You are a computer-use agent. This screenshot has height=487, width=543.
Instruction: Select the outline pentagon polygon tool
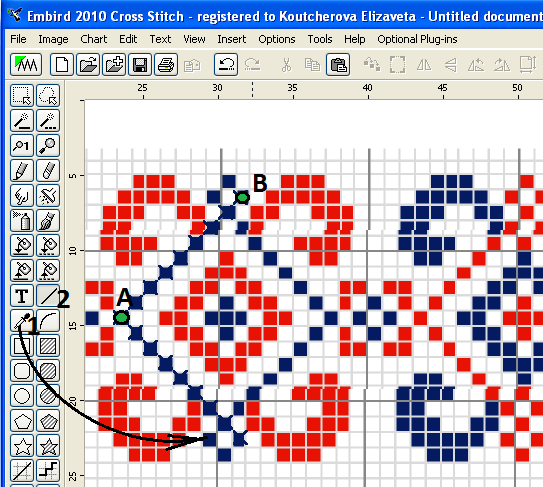pyautogui.click(x=22, y=421)
